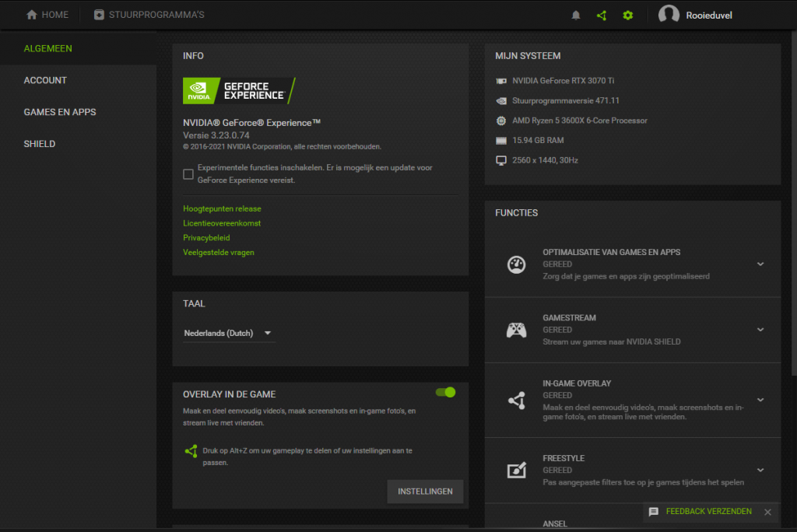
Task: Click the GeForce Experience logo
Action: pyautogui.click(x=239, y=91)
